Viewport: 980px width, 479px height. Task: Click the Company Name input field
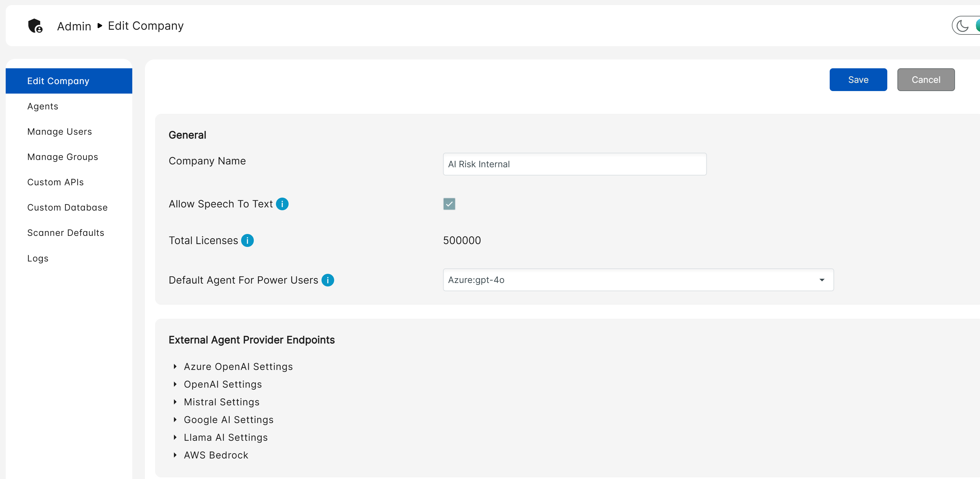tap(574, 164)
